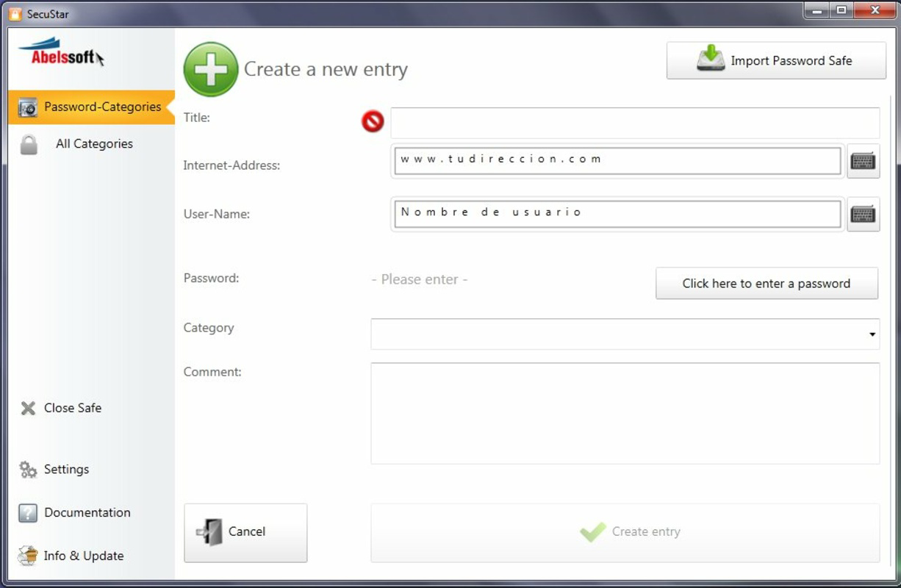Click the 'Category' label
The image size is (901, 588).
coord(209,328)
